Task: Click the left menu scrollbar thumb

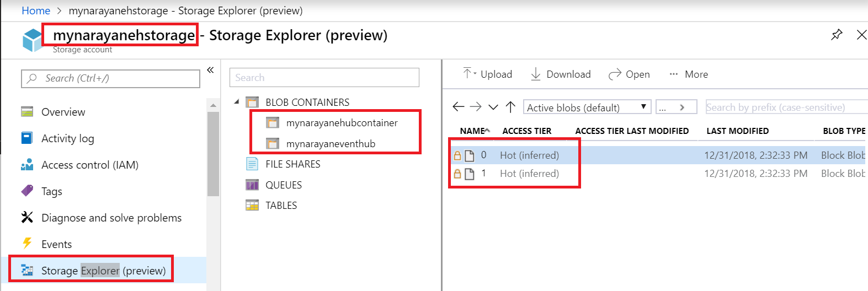Action: [x=213, y=154]
